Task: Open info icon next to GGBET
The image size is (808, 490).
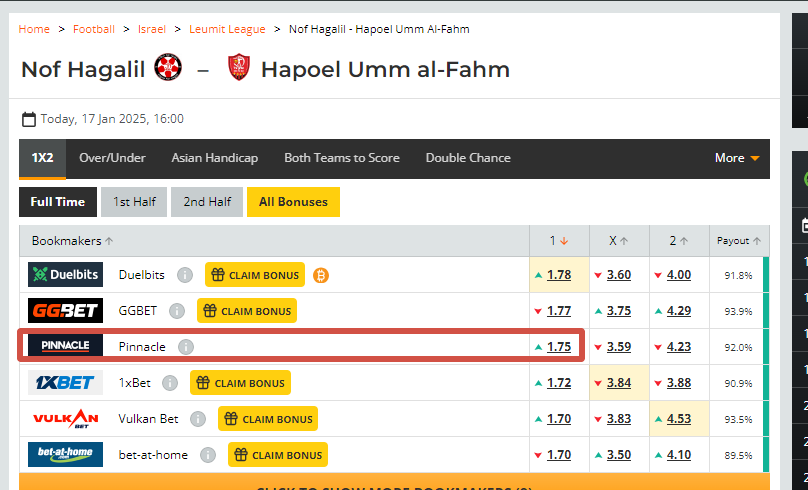Action: (x=177, y=311)
